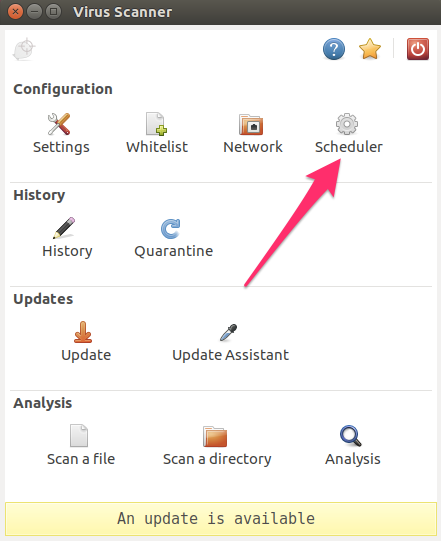Image resolution: width=441 pixels, height=541 pixels.
Task: Open the Network configuration icon
Action: (x=251, y=124)
